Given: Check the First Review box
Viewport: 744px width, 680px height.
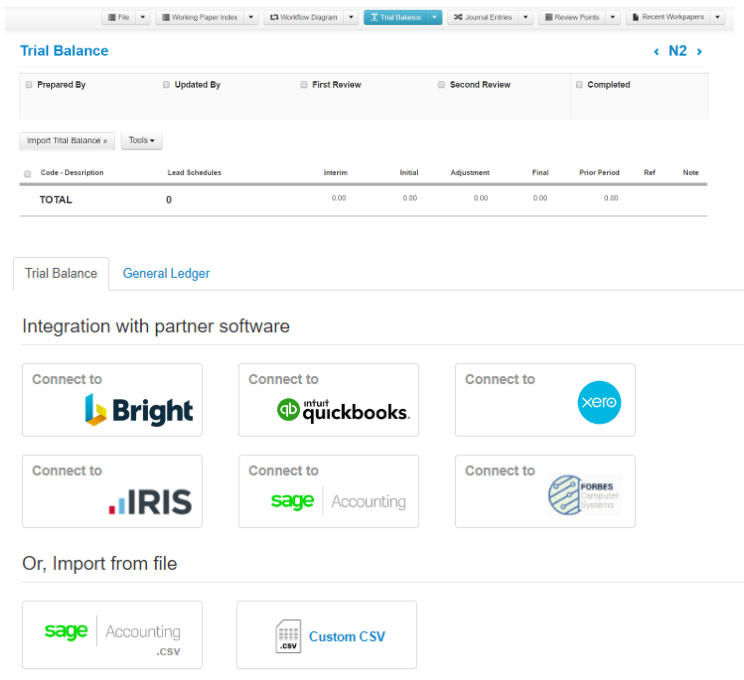Looking at the screenshot, I should click(x=304, y=85).
